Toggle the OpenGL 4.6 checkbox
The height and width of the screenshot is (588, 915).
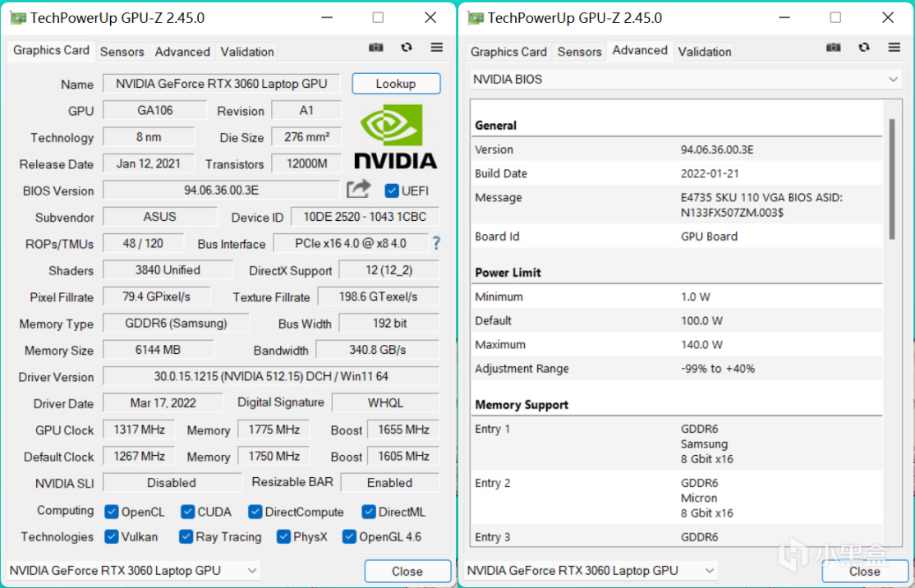click(x=349, y=536)
